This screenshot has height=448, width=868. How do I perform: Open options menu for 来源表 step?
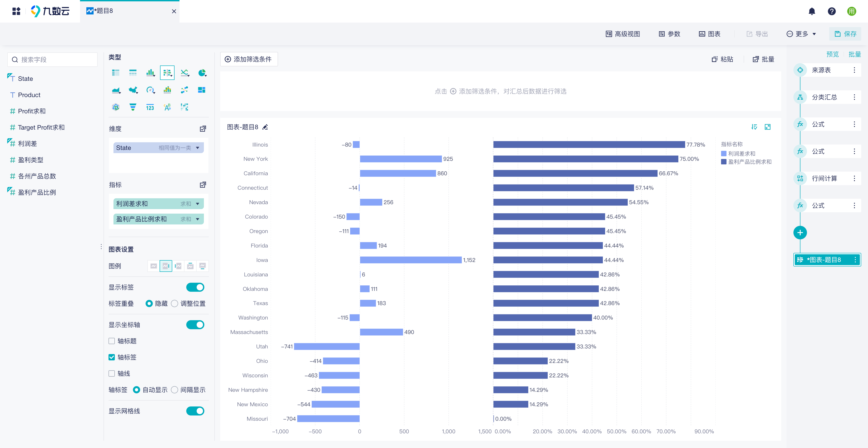tap(854, 70)
